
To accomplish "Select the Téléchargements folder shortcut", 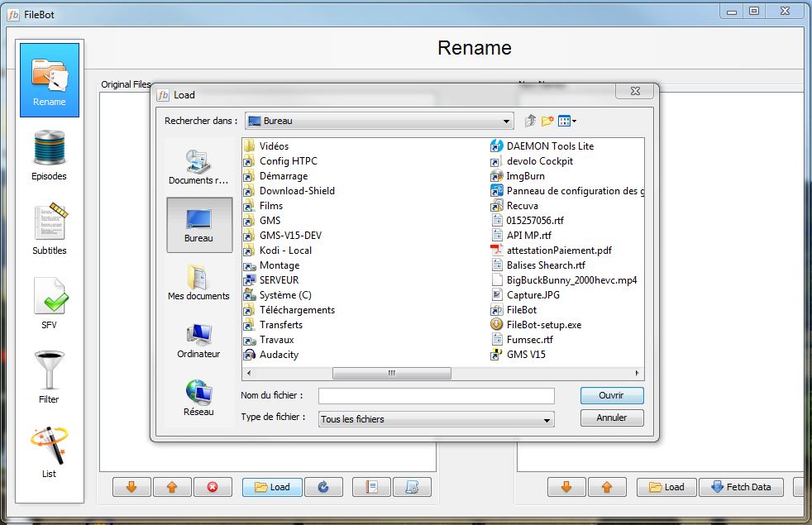I will click(x=289, y=310).
